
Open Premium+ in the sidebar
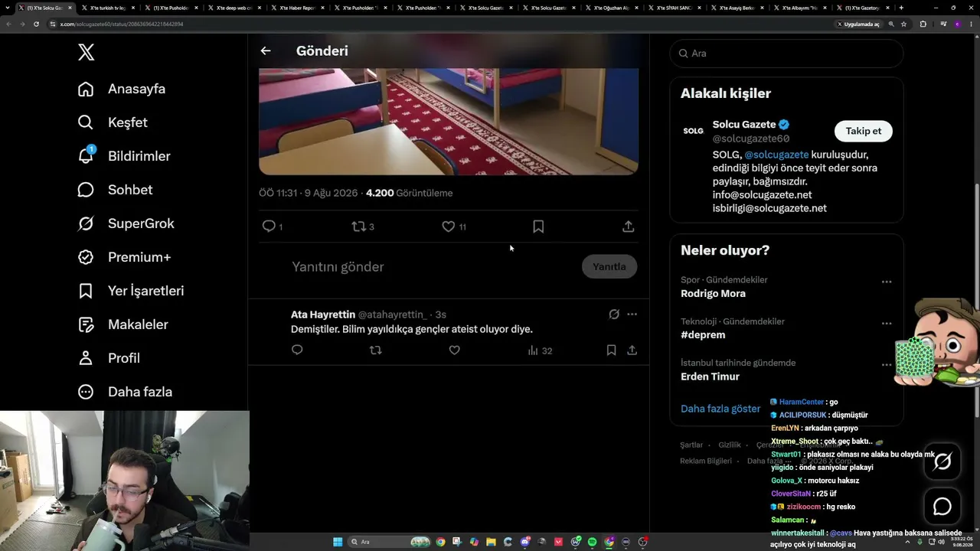(124, 257)
